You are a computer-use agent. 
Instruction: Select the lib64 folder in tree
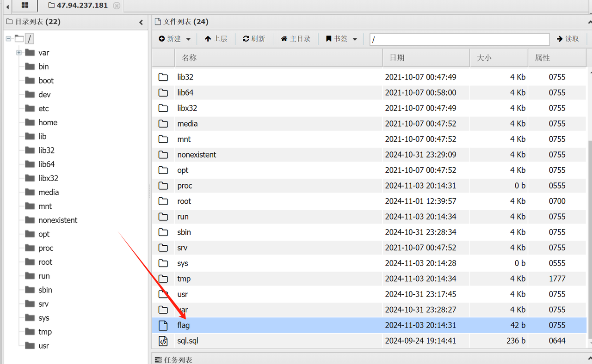(x=46, y=164)
